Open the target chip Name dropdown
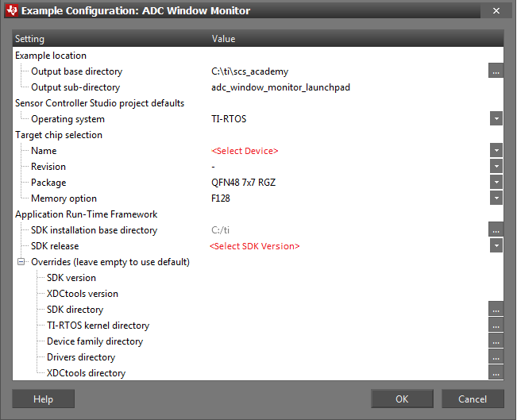The width and height of the screenshot is (517, 420). tap(496, 151)
